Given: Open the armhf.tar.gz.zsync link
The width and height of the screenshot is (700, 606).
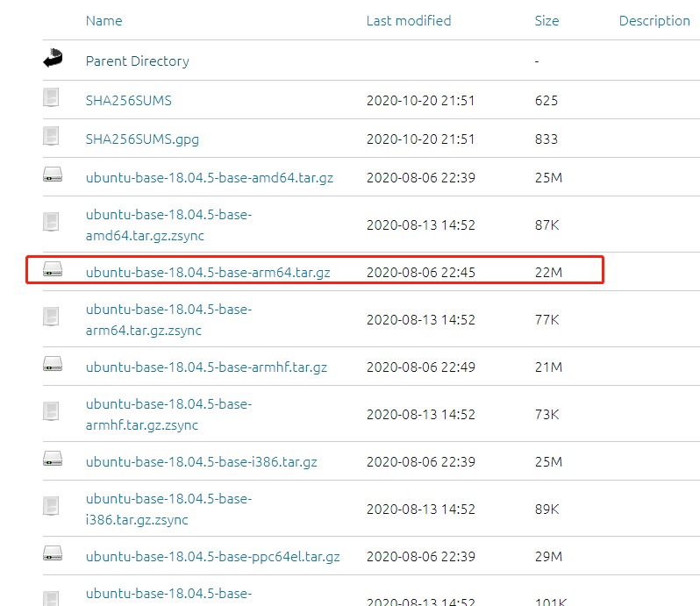Looking at the screenshot, I should (168, 414).
